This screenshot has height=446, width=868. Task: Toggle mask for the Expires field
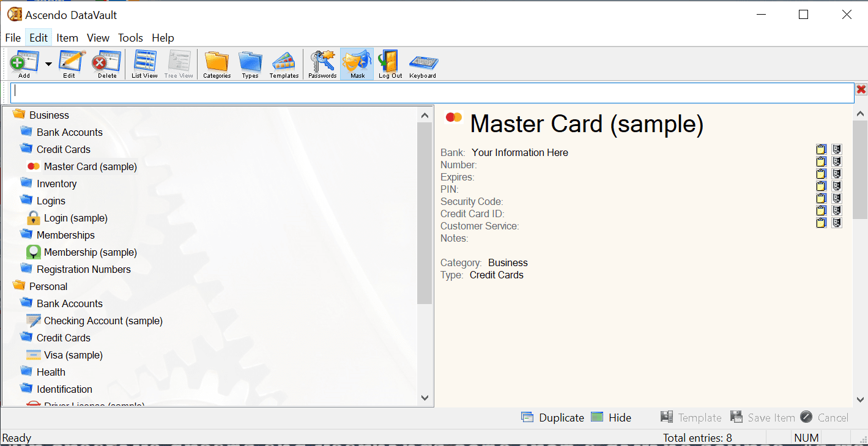coord(837,174)
